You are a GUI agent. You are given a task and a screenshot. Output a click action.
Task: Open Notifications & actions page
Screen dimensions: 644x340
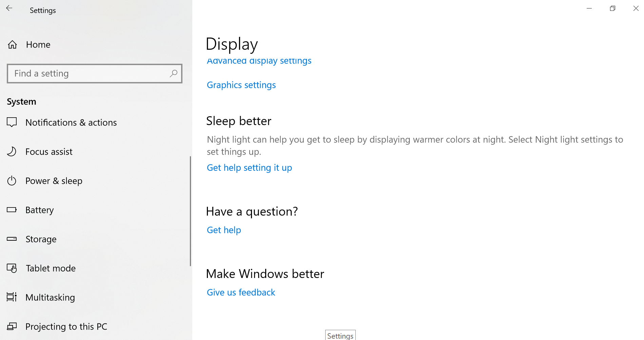tap(71, 122)
